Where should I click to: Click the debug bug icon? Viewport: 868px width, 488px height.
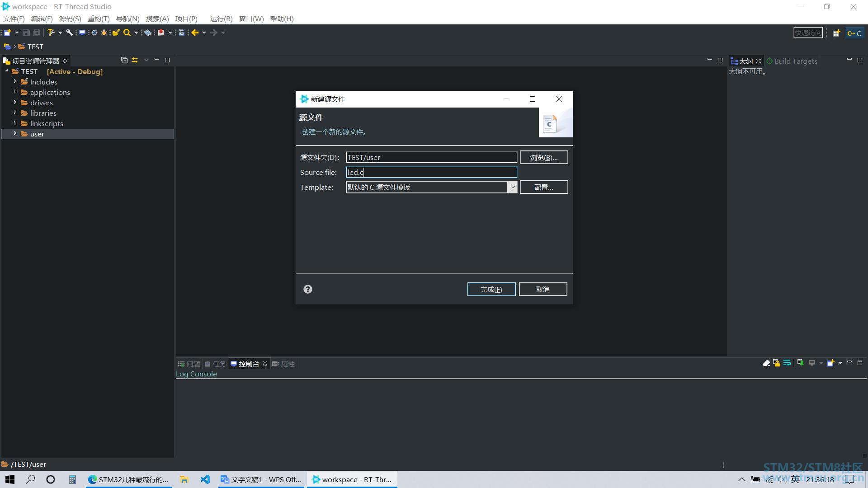click(x=104, y=33)
